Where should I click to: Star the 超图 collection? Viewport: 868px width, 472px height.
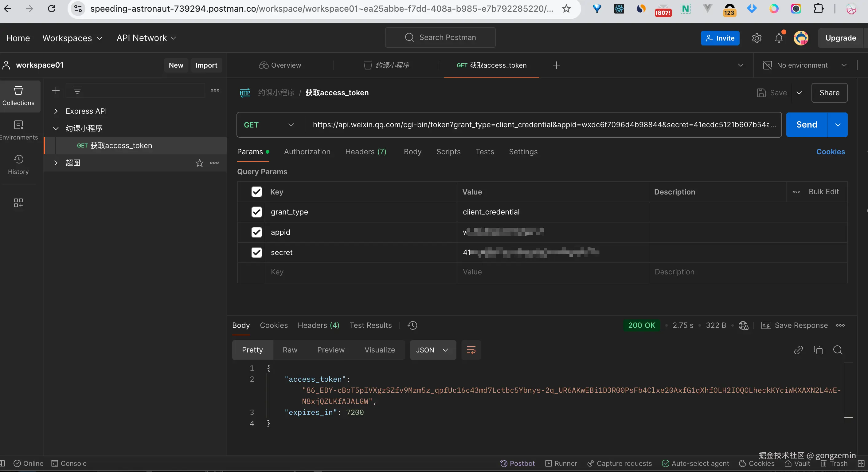[199, 163]
